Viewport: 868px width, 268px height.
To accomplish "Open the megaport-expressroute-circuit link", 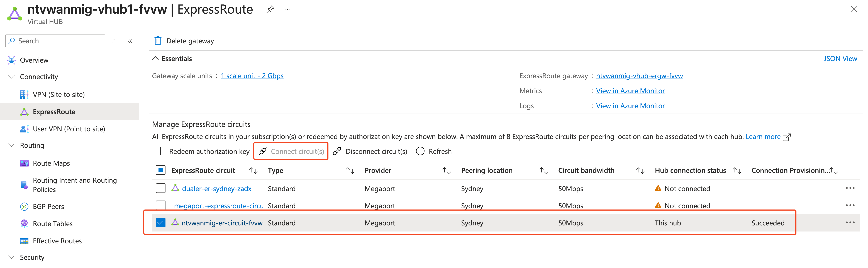I will tap(218, 206).
